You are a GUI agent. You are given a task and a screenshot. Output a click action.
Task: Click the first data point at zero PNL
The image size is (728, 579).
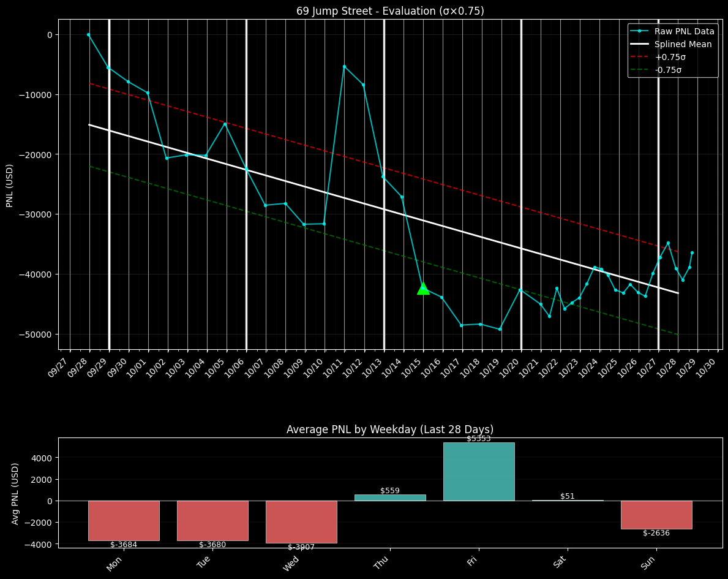pyautogui.click(x=88, y=35)
